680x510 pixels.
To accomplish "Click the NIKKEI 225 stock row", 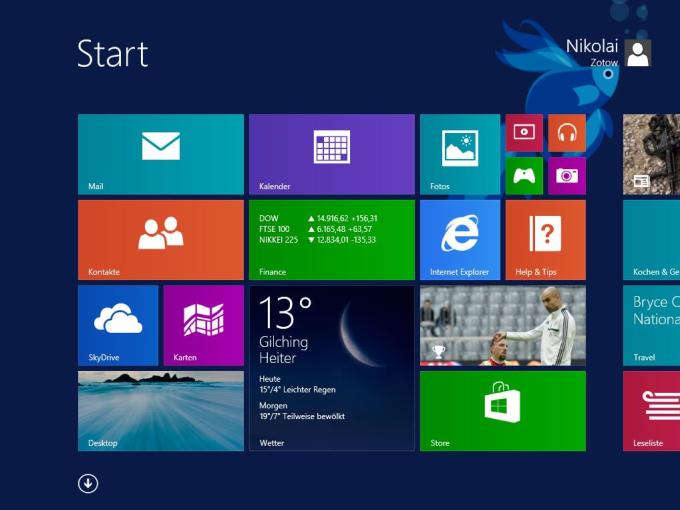I will (x=317, y=240).
